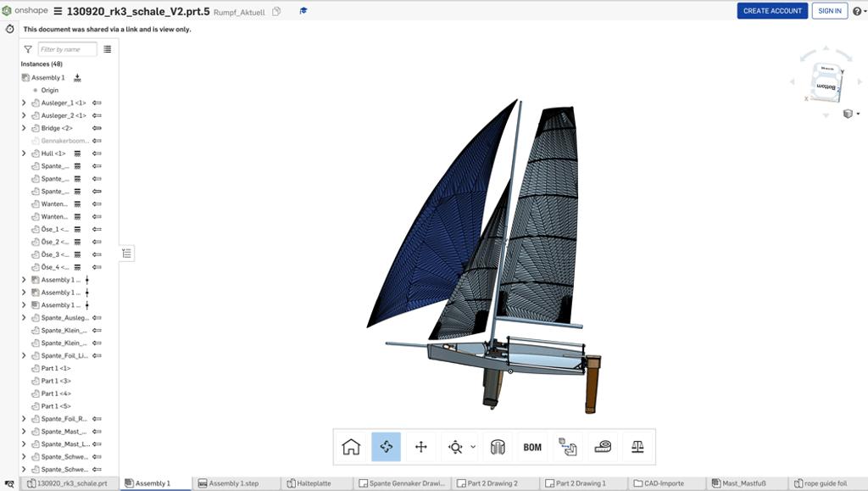Expand the Bridge <2> instance
This screenshot has height=491, width=868.
click(x=24, y=128)
